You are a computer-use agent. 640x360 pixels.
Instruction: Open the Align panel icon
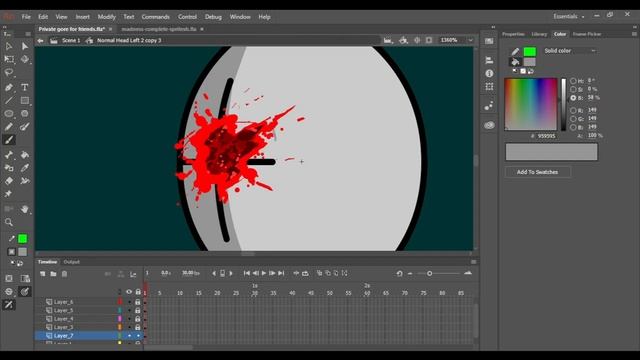point(489,60)
